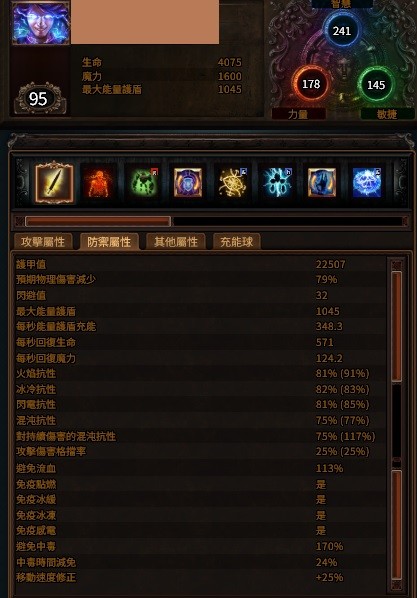The height and width of the screenshot is (598, 417).
Task: Switch to the 充能球 tab
Action: click(x=237, y=242)
